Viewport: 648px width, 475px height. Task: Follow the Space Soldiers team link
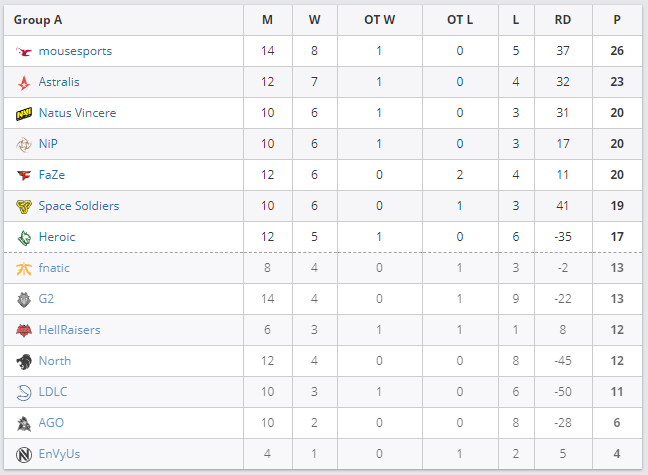point(79,206)
